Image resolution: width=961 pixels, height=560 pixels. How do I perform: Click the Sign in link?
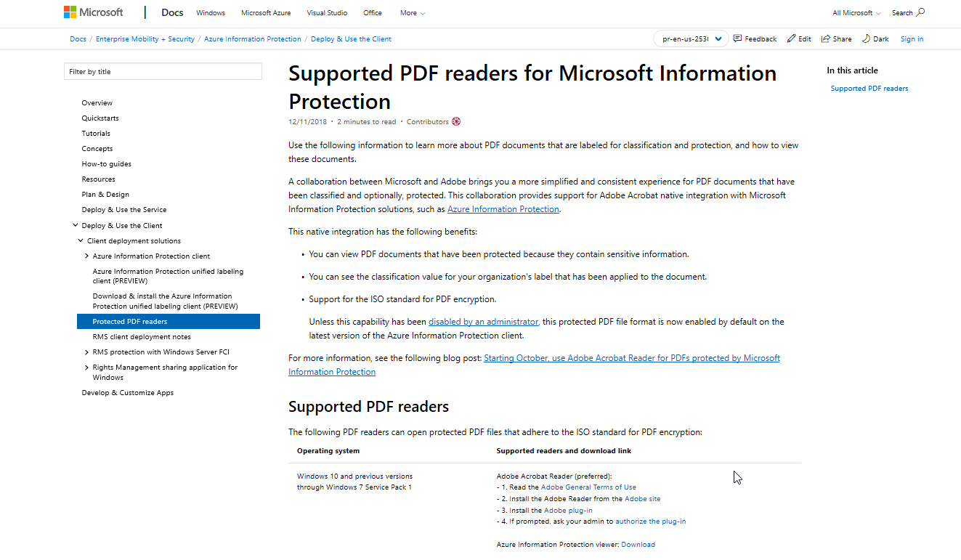click(x=912, y=38)
